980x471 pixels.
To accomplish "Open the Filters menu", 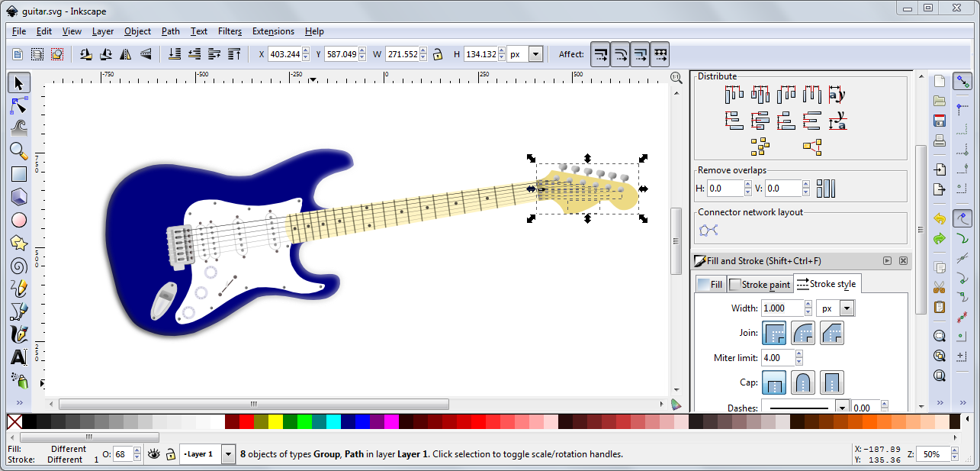I will tap(230, 31).
